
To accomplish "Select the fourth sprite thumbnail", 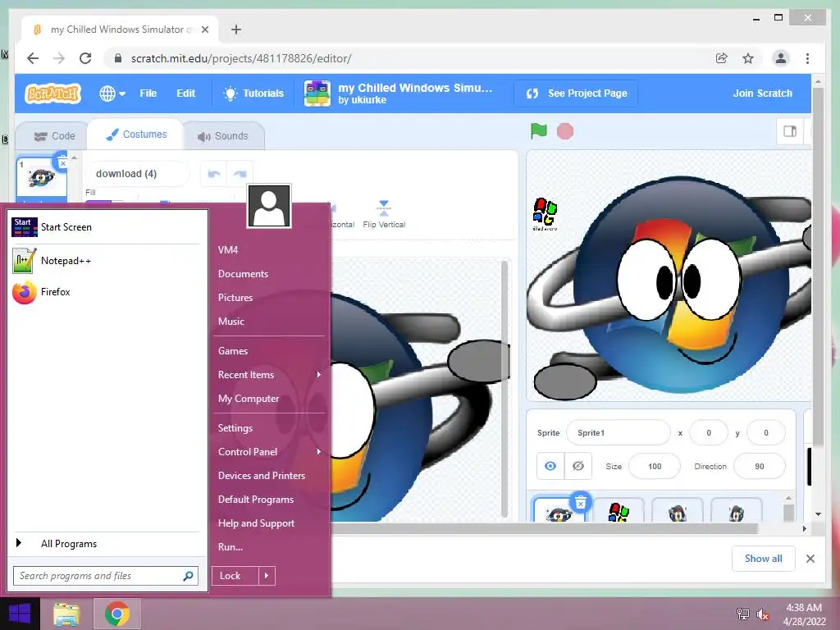I will pos(737,511).
